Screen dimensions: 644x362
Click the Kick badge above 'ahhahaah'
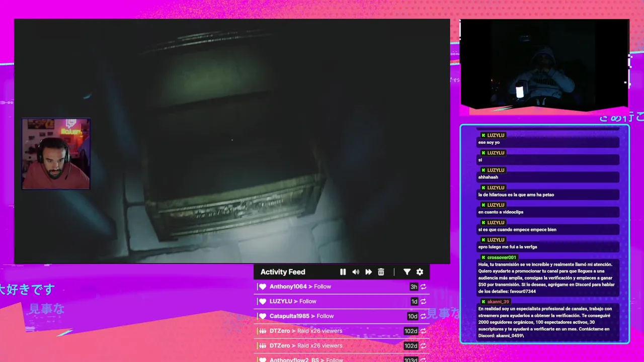(x=484, y=170)
